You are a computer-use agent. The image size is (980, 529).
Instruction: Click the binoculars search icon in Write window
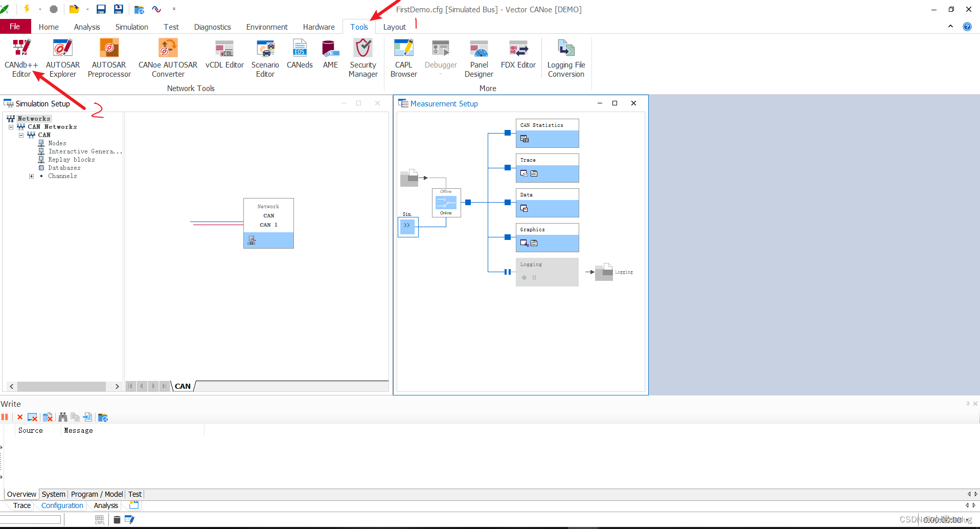point(63,417)
